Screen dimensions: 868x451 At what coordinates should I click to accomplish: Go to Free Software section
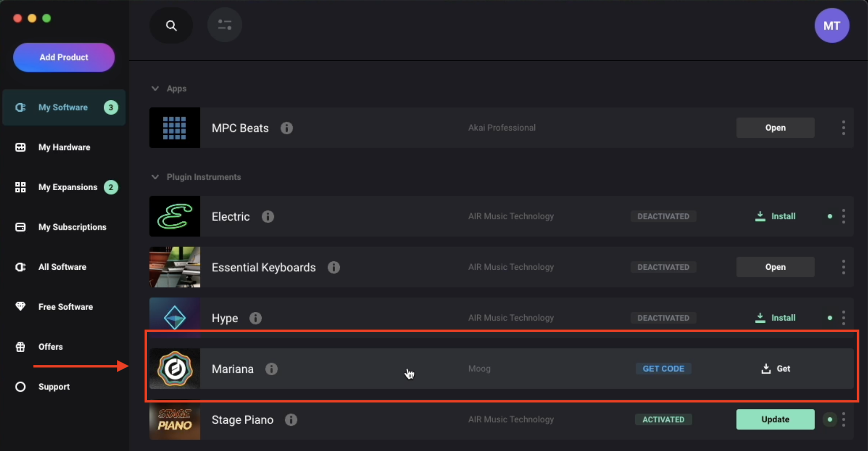tap(64, 307)
